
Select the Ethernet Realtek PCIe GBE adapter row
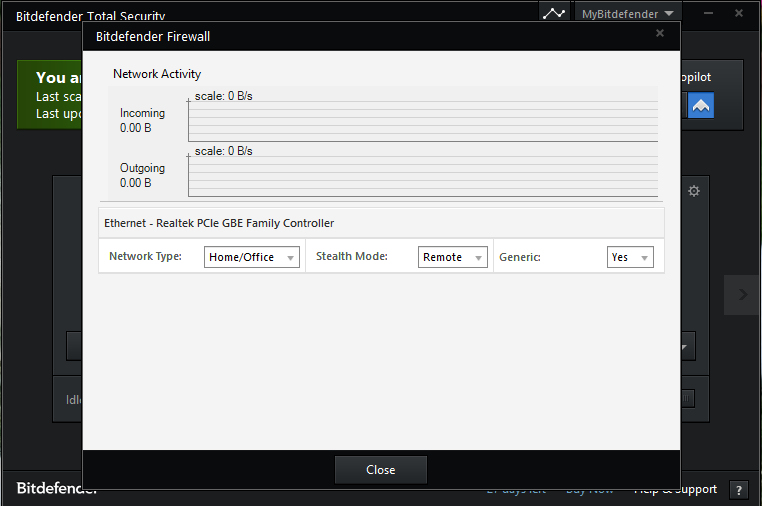381,223
